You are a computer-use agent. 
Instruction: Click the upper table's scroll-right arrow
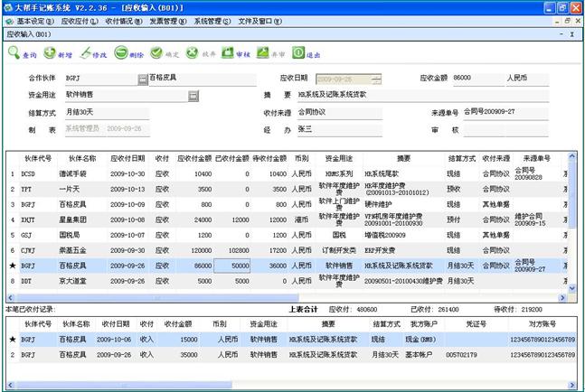pos(562,298)
